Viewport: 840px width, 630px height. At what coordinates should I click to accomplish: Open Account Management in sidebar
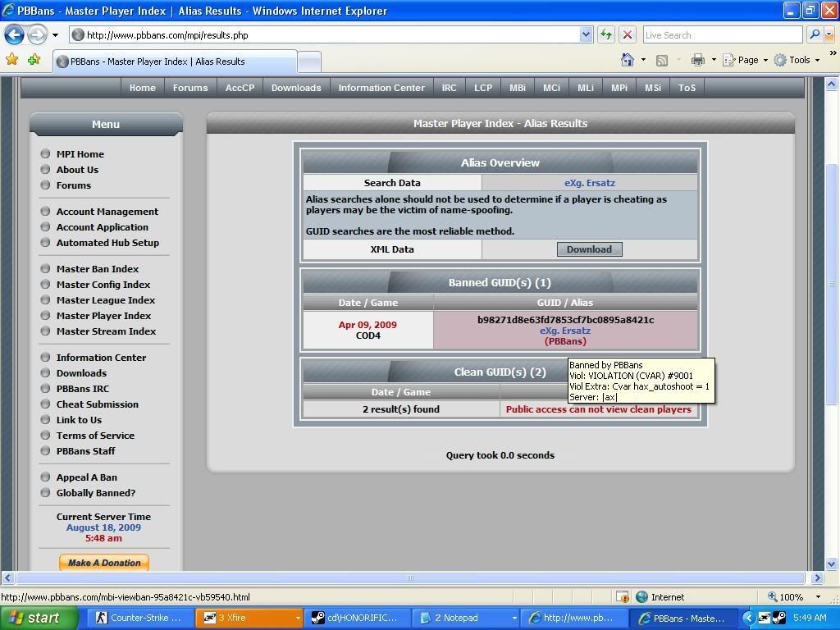click(x=107, y=212)
